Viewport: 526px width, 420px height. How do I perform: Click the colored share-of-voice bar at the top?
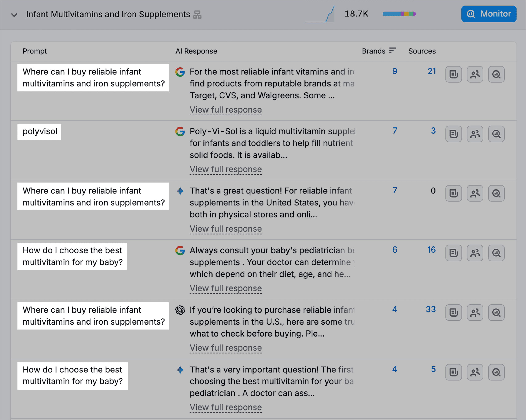(x=399, y=14)
